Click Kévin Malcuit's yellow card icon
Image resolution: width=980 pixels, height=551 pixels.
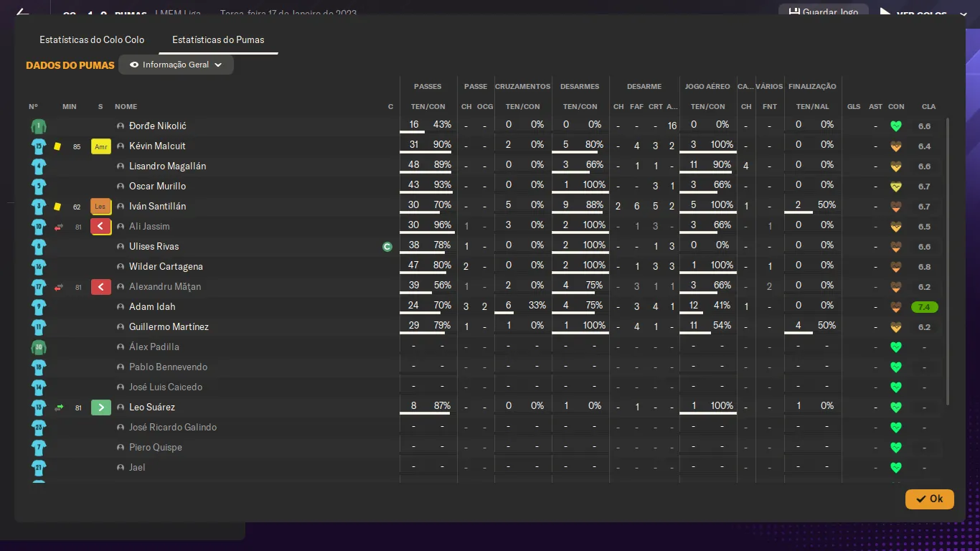tap(57, 146)
